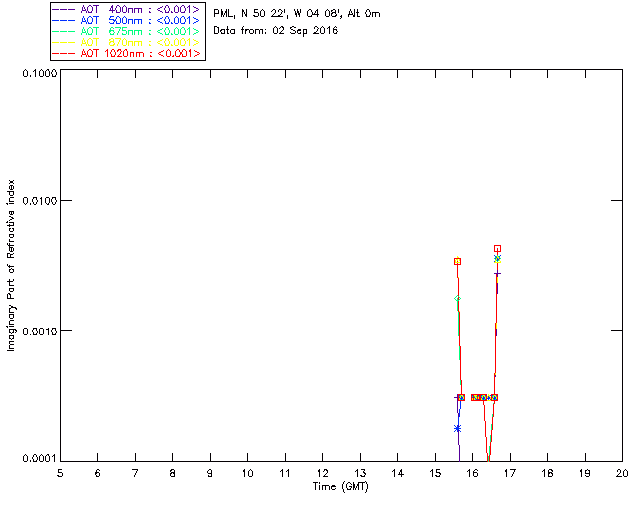Click the x-axis tick label 6

pos(98,473)
